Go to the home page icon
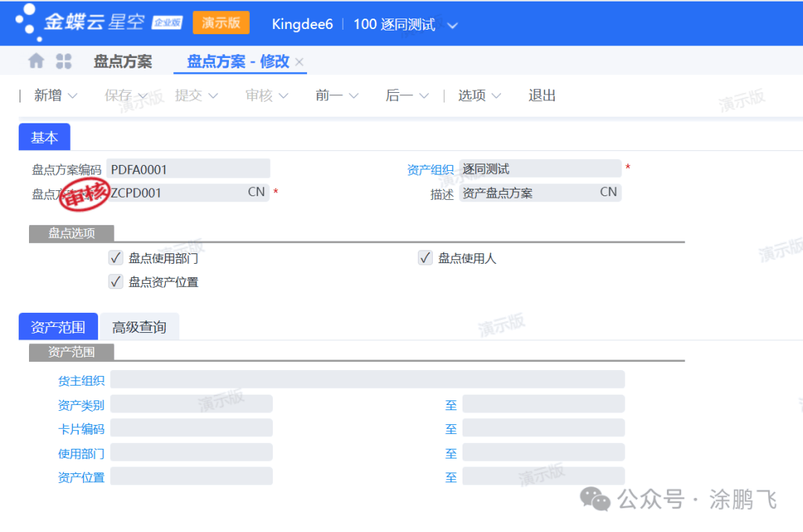 [x=36, y=61]
